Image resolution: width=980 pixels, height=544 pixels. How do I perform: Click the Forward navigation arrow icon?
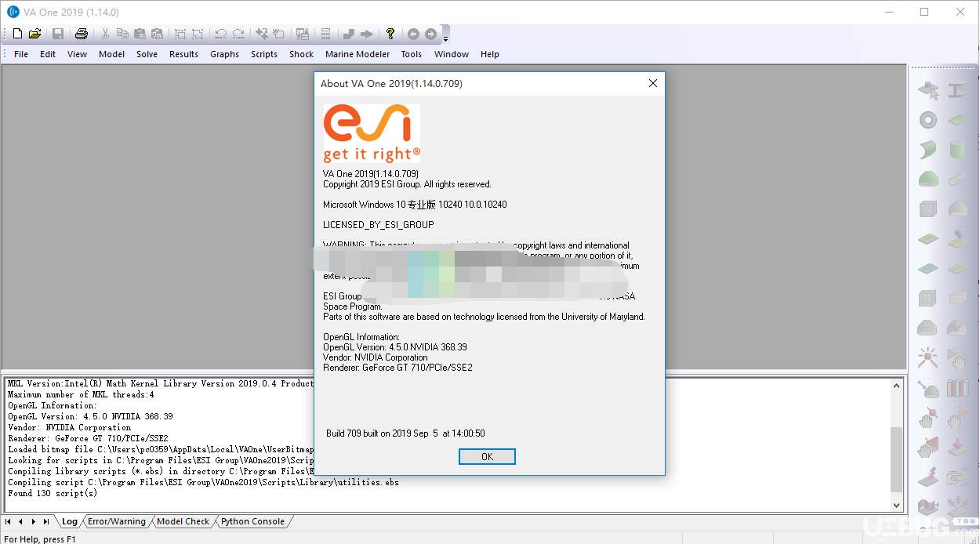click(430, 34)
